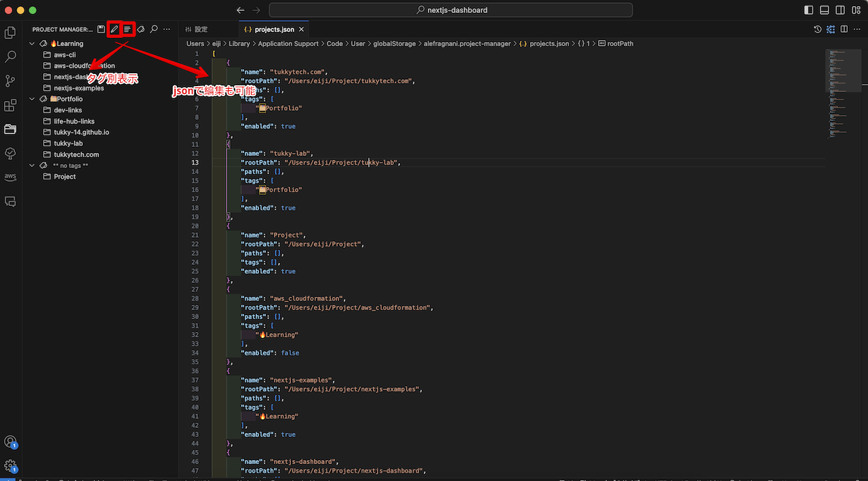The image size is (868, 481).
Task: Click the nextjs-dashboard command center search box
Action: (451, 10)
